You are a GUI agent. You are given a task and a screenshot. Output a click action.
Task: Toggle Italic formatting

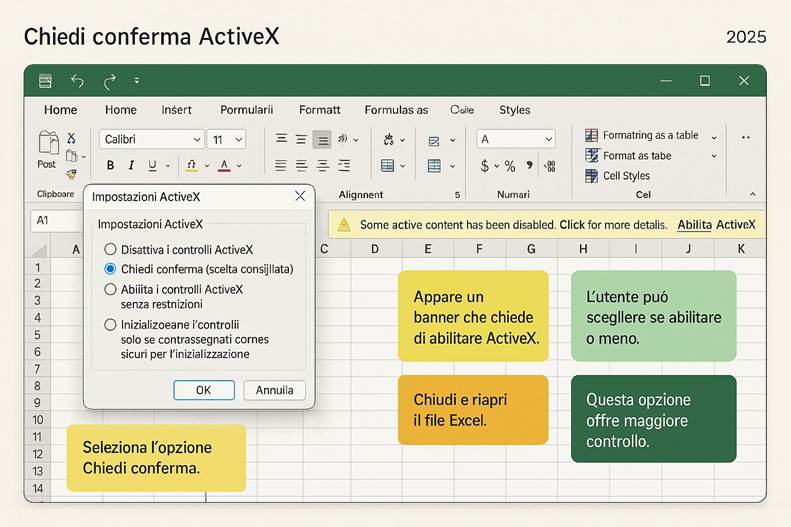click(x=131, y=166)
